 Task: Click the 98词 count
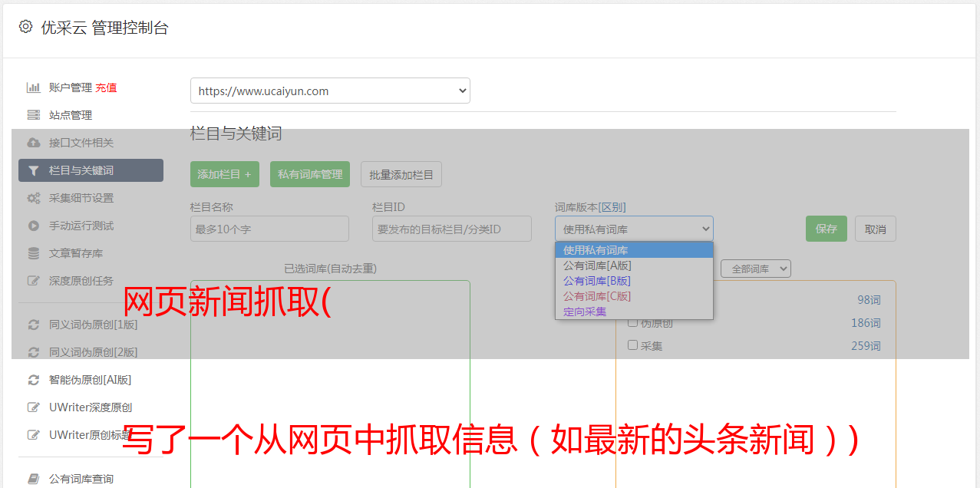(869, 300)
